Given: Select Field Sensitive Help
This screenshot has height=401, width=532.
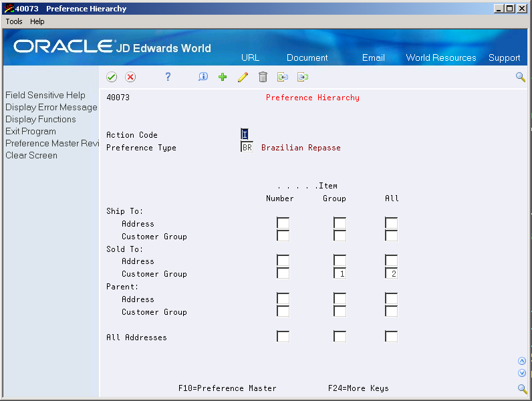Looking at the screenshot, I should [45, 95].
